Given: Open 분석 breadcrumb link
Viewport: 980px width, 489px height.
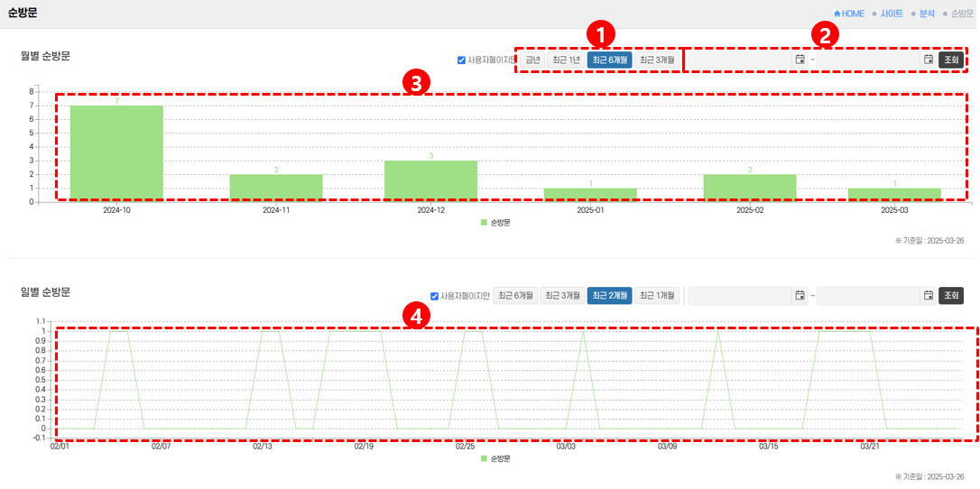Looking at the screenshot, I should pos(927,14).
